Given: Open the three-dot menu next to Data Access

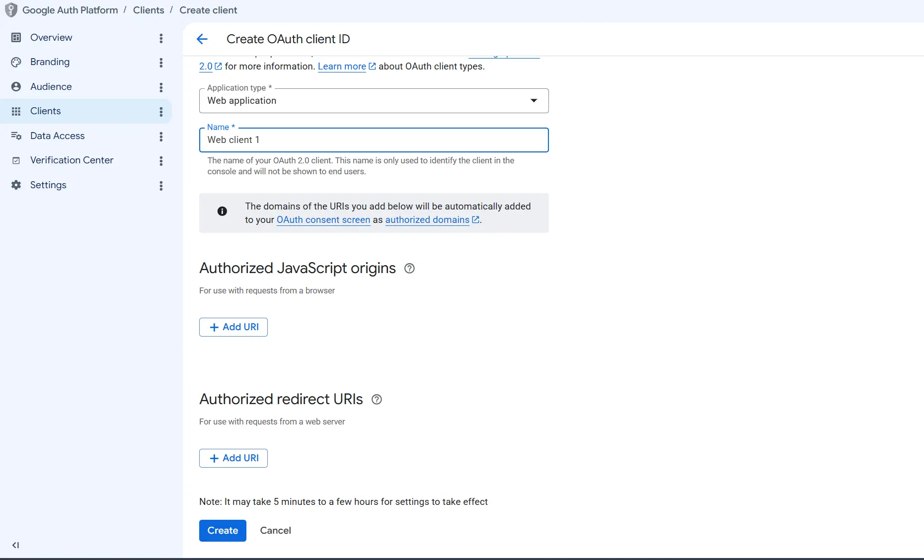Looking at the screenshot, I should click(x=161, y=137).
